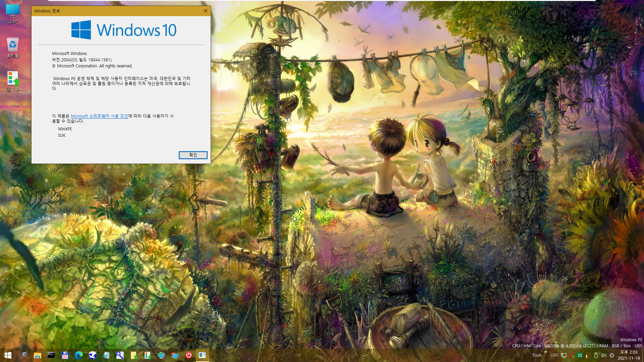Click the copyright Microsoft Corporation line
The image size is (644, 362).
(92, 66)
